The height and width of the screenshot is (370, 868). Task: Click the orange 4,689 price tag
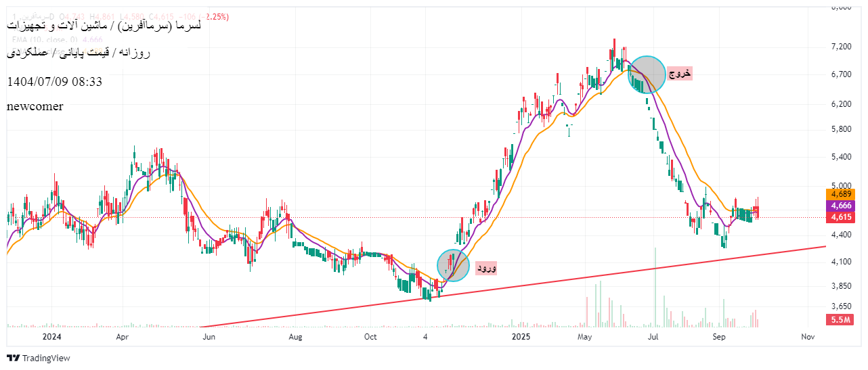click(x=840, y=194)
